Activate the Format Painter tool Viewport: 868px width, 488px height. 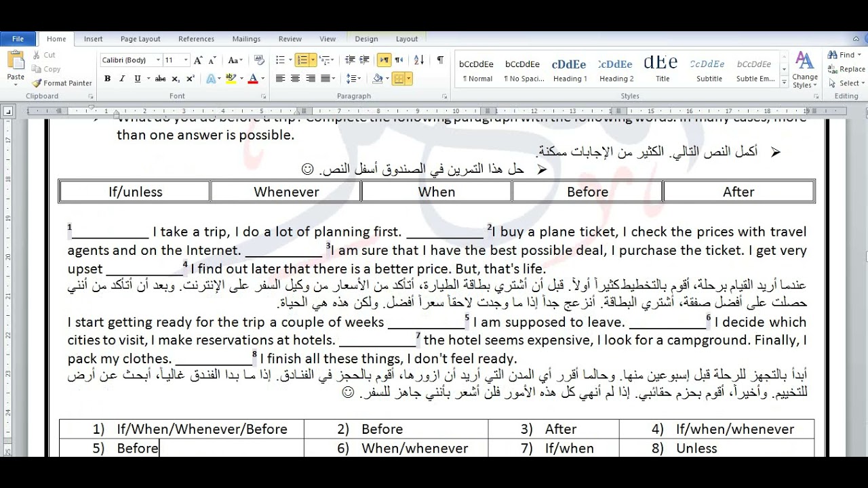pos(62,83)
